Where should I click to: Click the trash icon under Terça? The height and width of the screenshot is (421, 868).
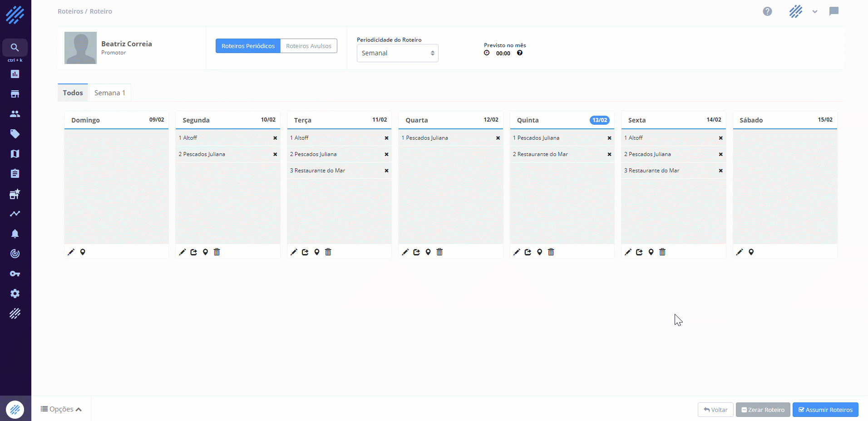pyautogui.click(x=328, y=252)
